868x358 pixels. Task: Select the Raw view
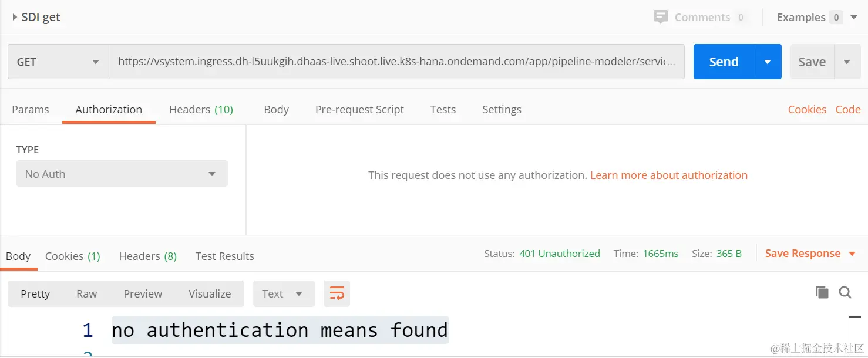pos(87,293)
